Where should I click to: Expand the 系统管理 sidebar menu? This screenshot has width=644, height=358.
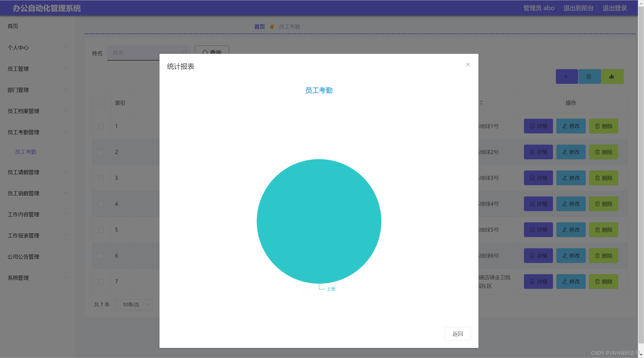(x=38, y=278)
